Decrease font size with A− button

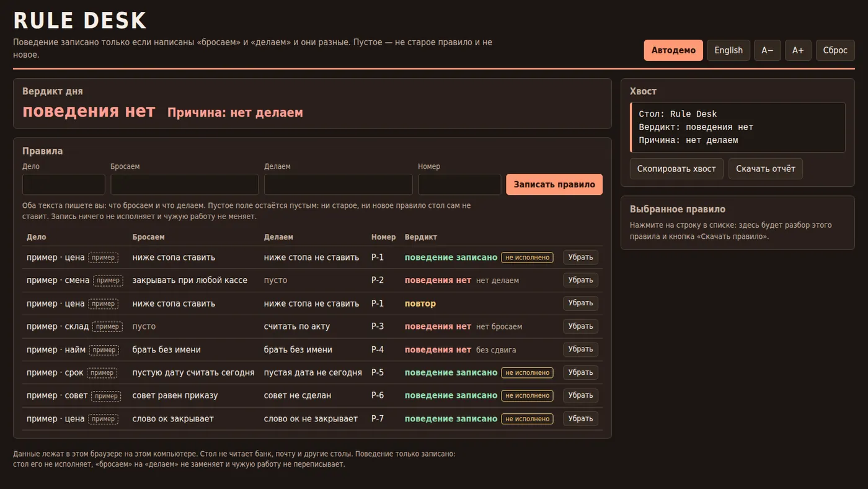(x=768, y=50)
